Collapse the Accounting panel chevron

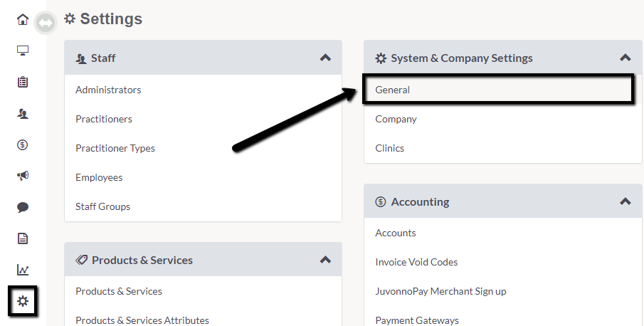tap(625, 201)
